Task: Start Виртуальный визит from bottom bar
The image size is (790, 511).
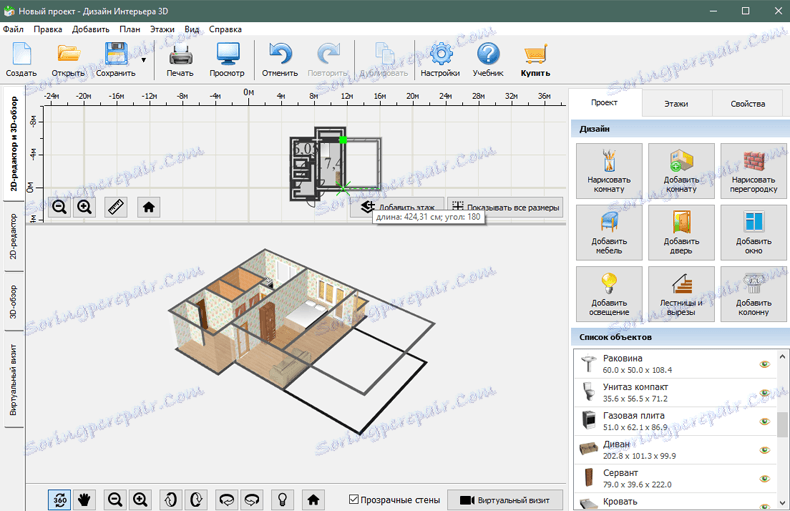Action: tap(505, 499)
